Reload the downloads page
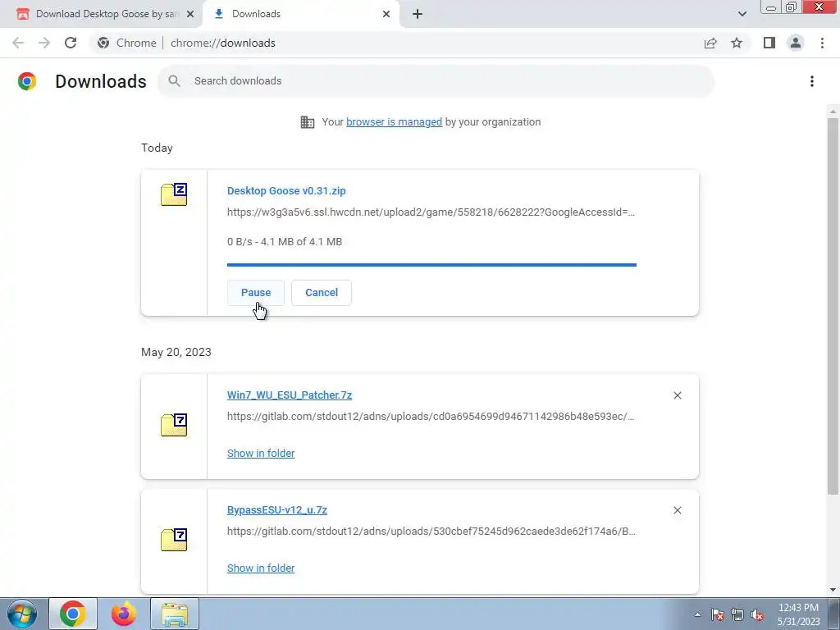This screenshot has height=630, width=840. [71, 43]
